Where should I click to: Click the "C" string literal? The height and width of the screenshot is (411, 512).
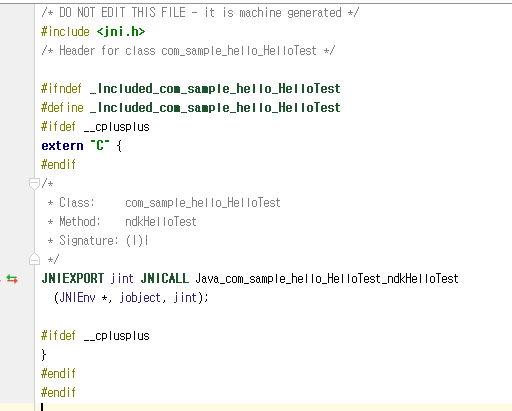[100, 145]
